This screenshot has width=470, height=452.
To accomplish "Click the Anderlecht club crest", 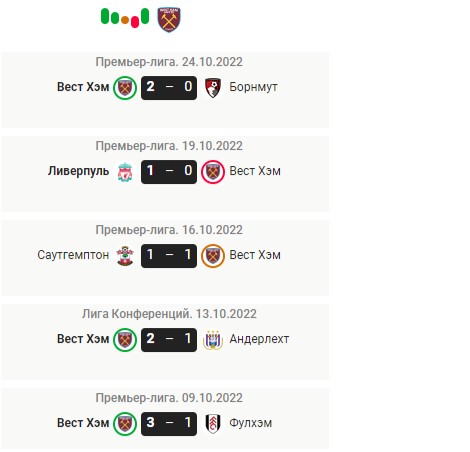I will point(213,340).
